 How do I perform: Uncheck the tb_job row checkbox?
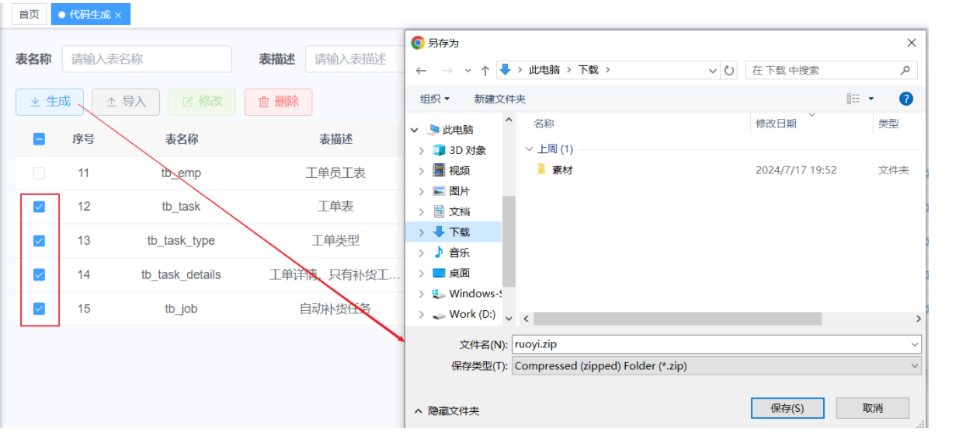[x=39, y=309]
